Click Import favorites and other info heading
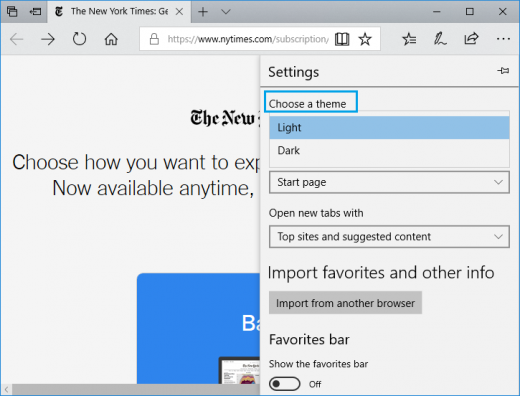 coord(381,273)
